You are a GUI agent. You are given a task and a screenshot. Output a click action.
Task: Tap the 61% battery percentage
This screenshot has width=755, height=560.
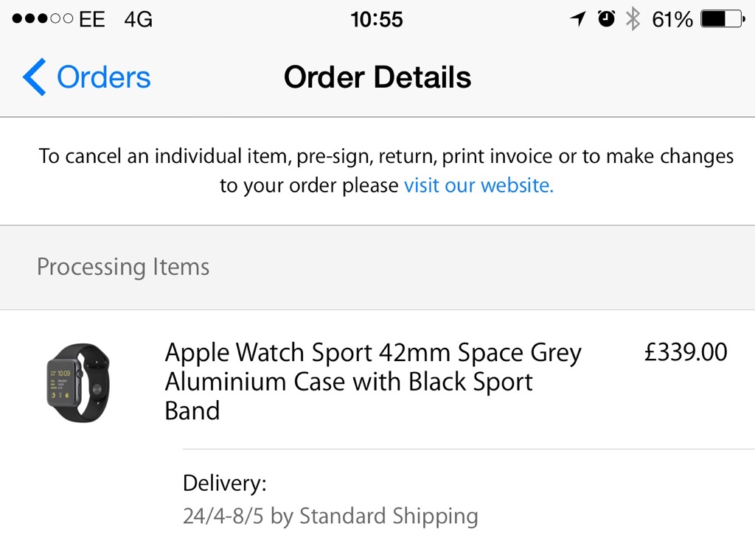[x=672, y=19]
